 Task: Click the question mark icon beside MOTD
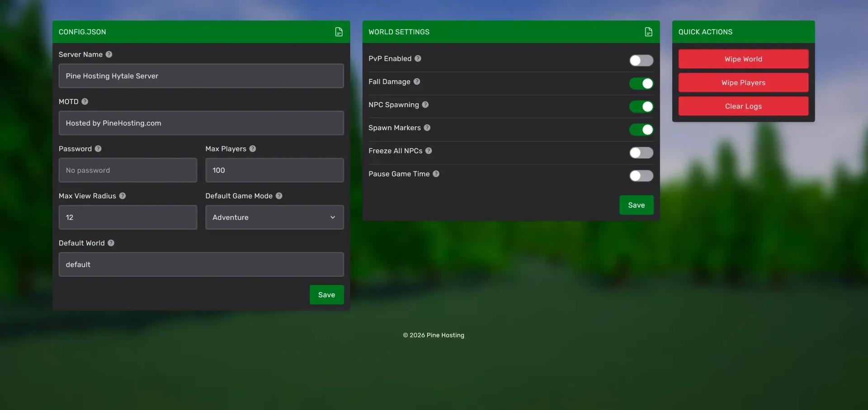(85, 101)
